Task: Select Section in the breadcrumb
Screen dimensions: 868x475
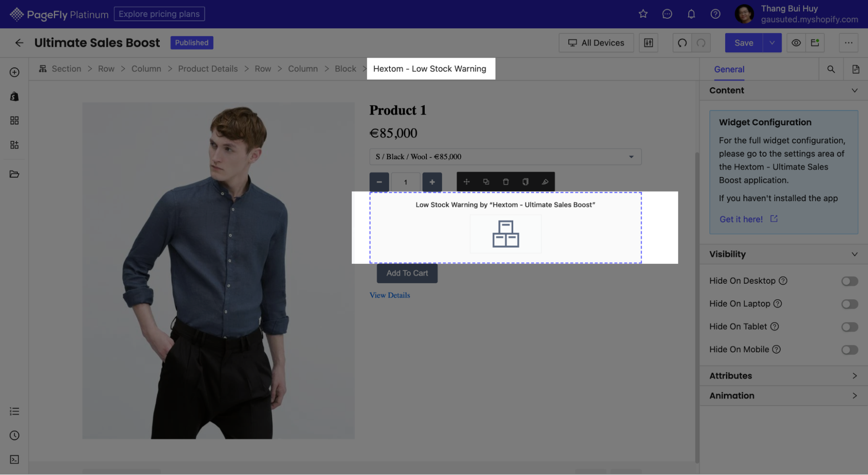Action: point(66,69)
